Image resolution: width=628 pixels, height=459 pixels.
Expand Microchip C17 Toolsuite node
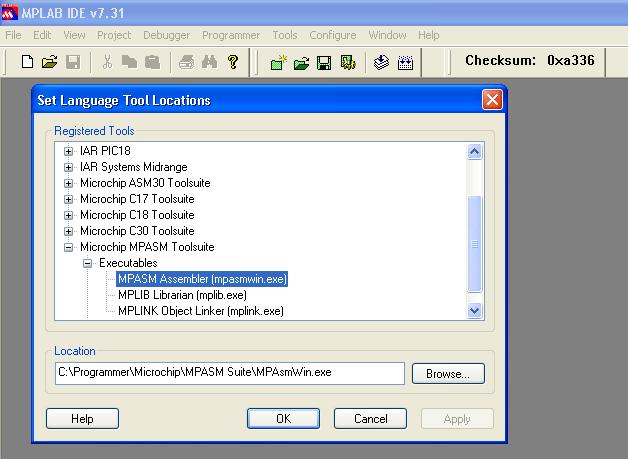point(68,199)
